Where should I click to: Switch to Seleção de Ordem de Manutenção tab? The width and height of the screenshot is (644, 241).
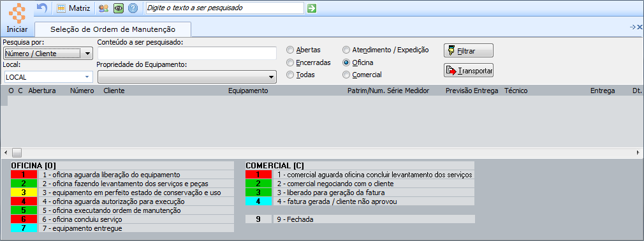pyautogui.click(x=113, y=29)
